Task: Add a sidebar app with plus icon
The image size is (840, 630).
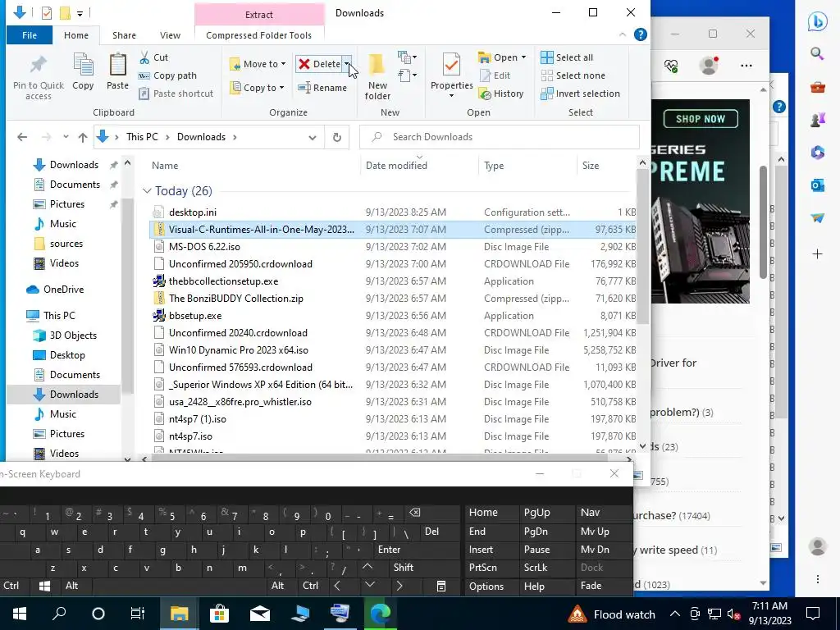Action: point(818,254)
